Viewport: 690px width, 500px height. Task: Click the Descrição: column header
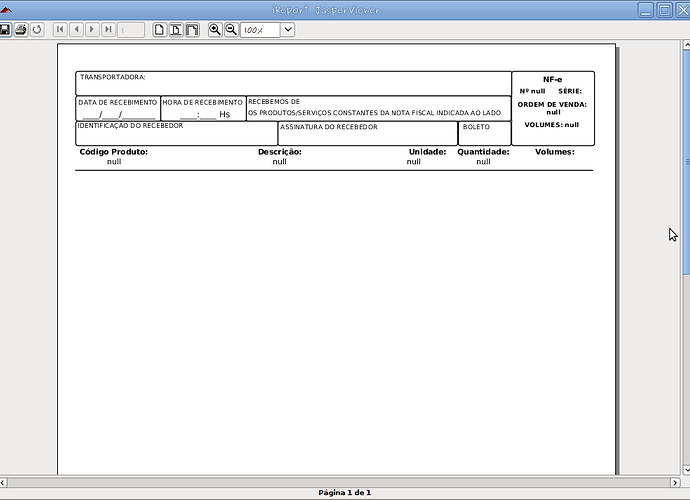280,152
